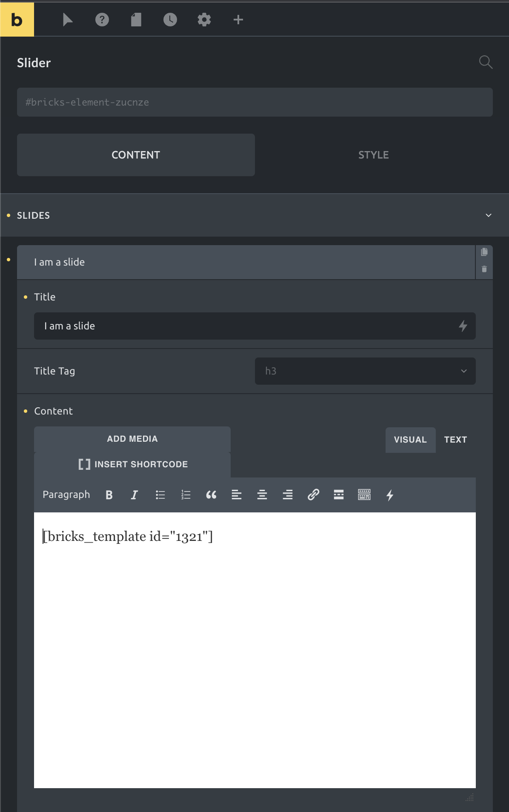Insert or edit link
509x812 pixels.
[x=313, y=495]
